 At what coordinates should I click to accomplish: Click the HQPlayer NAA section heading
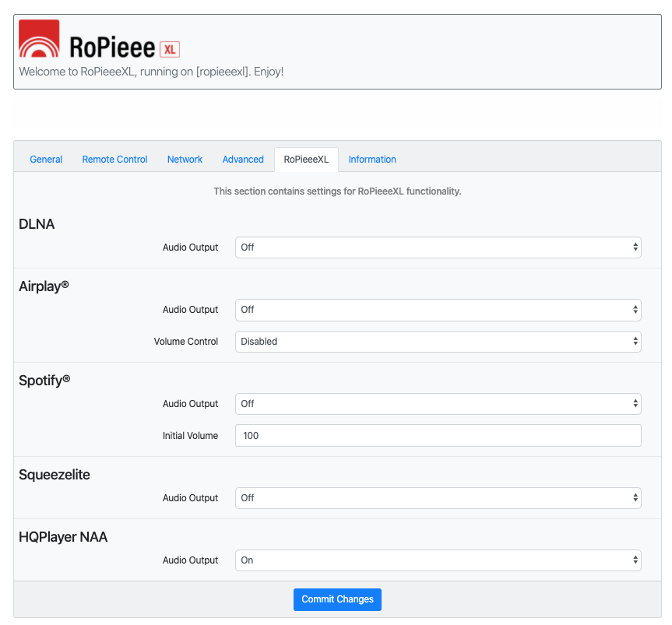coord(63,537)
